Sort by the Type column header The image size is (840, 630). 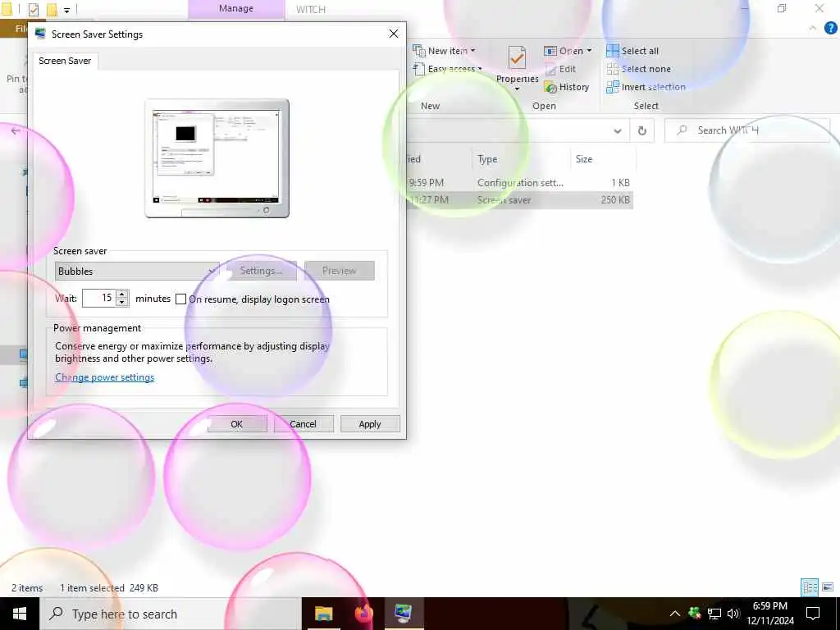click(487, 159)
